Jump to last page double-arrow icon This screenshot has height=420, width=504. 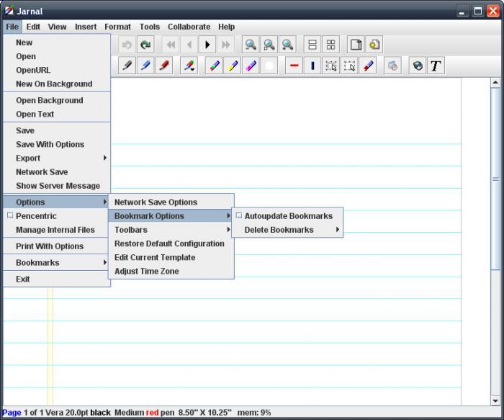pyautogui.click(x=225, y=45)
